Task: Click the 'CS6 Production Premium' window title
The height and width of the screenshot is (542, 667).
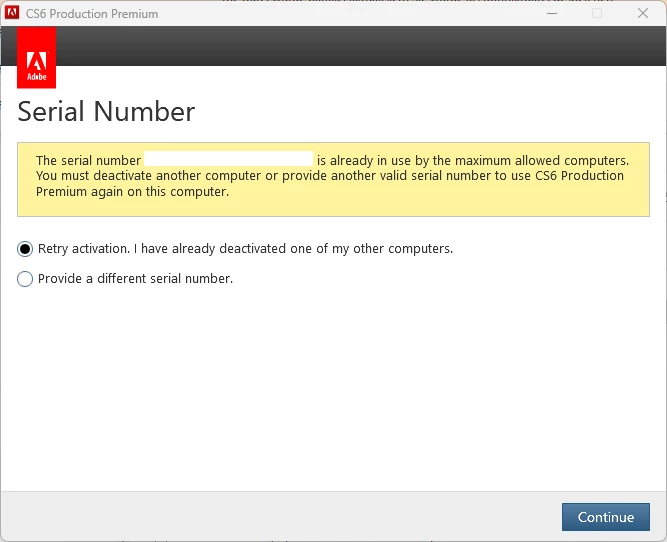Action: tap(92, 14)
